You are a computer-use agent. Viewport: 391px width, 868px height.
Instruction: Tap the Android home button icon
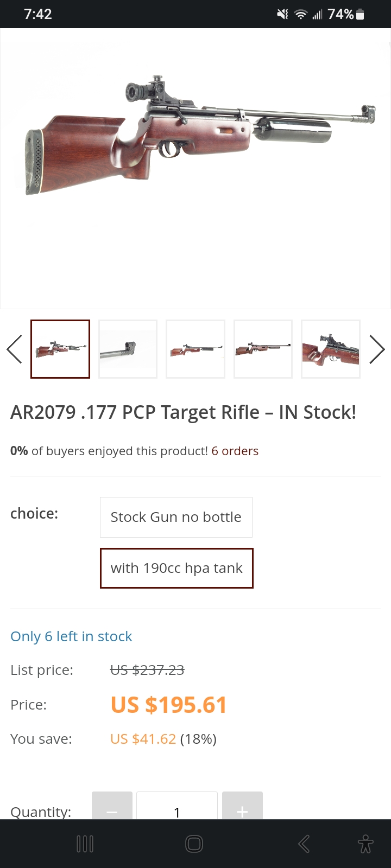point(194,844)
